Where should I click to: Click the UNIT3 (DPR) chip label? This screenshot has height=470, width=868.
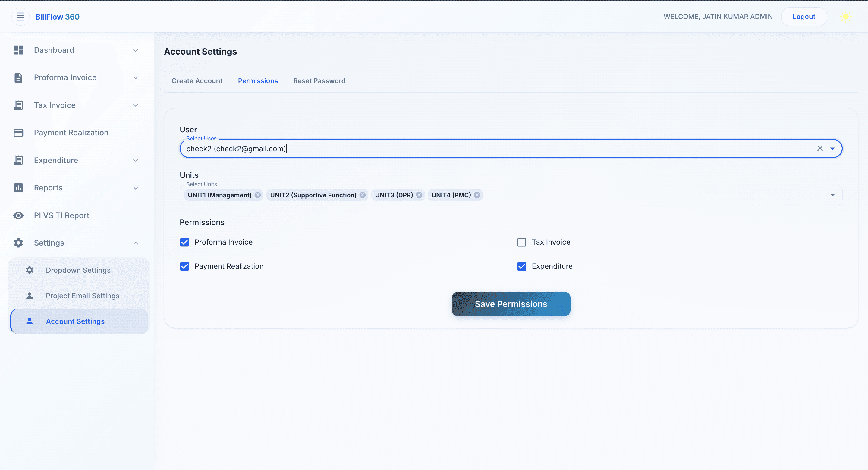click(394, 195)
